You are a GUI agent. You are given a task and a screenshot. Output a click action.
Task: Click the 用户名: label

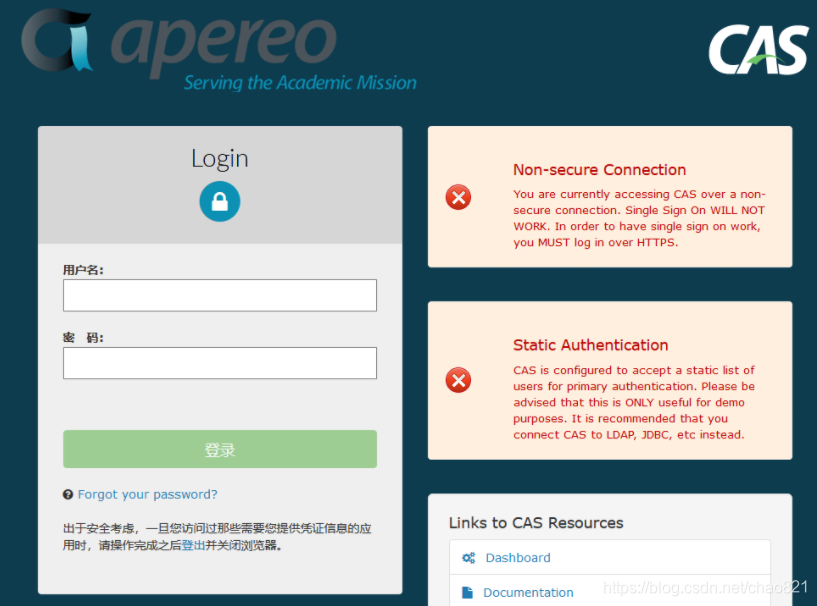tap(83, 270)
